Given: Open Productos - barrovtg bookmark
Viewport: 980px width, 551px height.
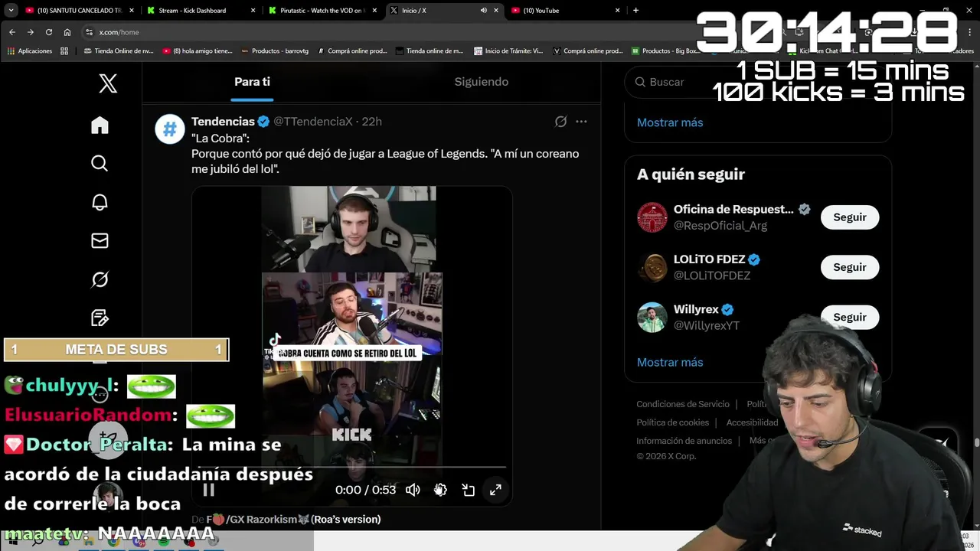Looking at the screenshot, I should click(275, 51).
